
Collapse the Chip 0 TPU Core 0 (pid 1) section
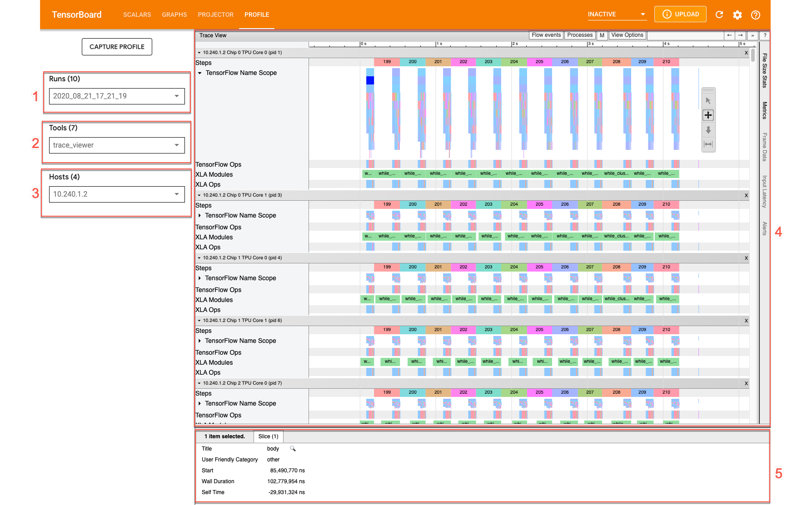click(x=199, y=53)
